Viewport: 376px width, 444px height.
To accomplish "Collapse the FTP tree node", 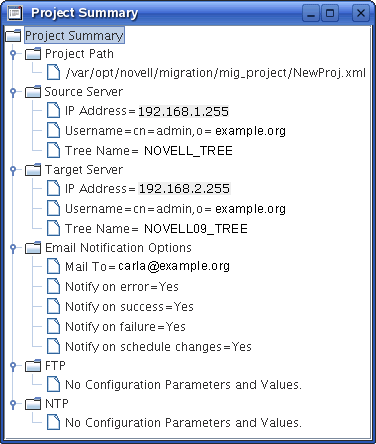I will pos(13,366).
